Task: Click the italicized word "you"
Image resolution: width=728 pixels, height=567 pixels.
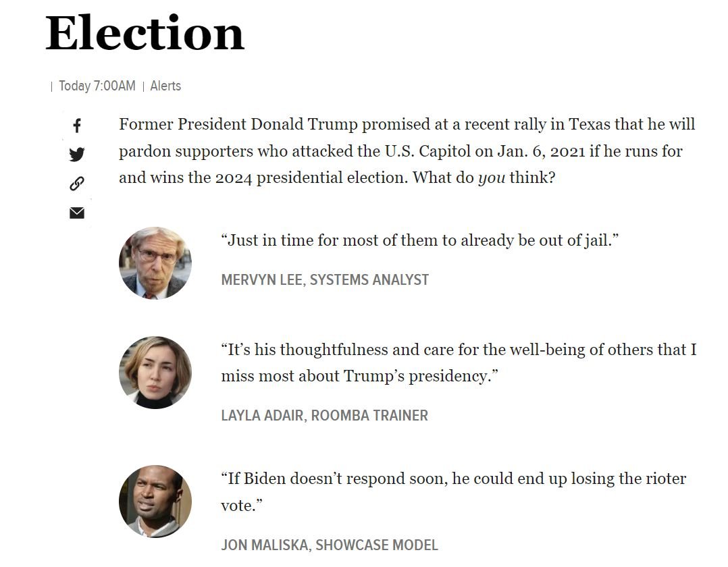Action: point(492,178)
